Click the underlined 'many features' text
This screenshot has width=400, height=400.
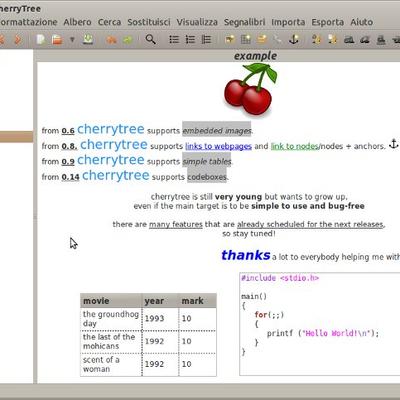176,224
